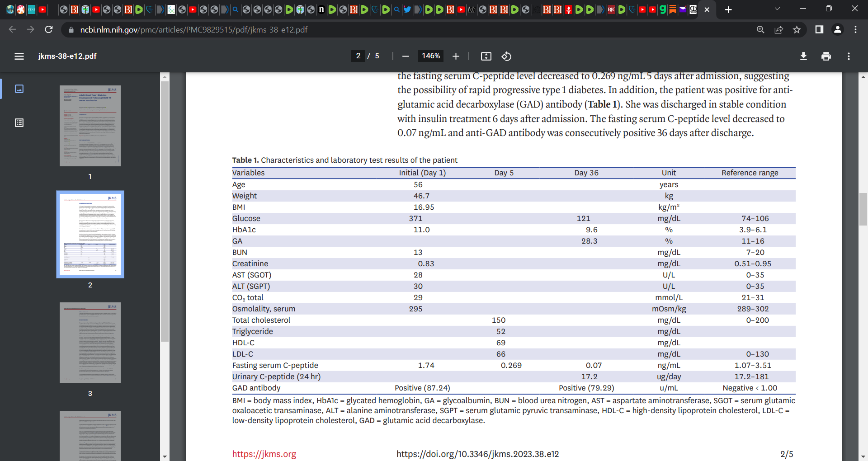Click the Urinary C-peptide (24 hr) label

276,376
